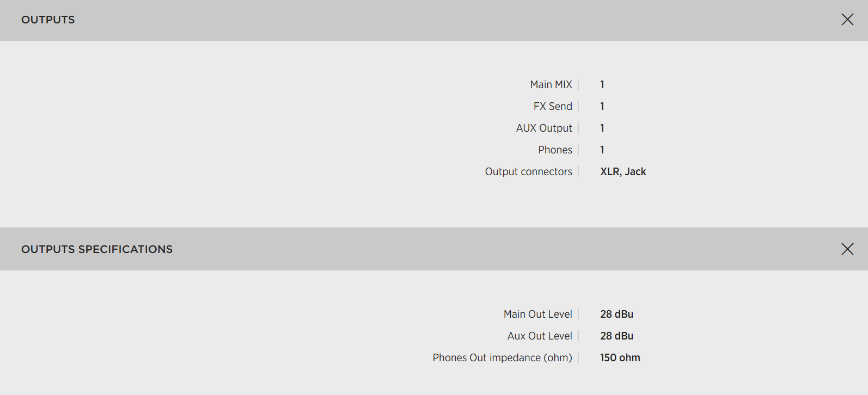Click the OUTPUTS section header title
The width and height of the screenshot is (868, 395).
coord(48,20)
